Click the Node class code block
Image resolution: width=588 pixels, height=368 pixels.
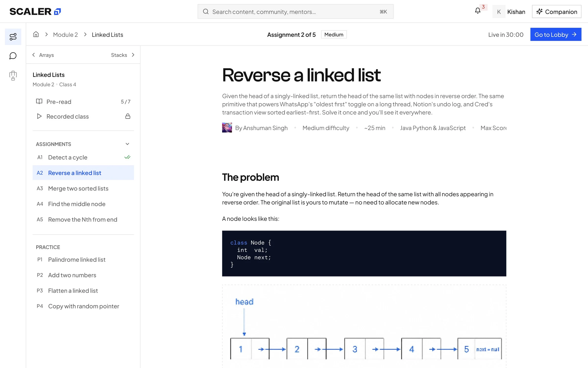click(x=364, y=253)
